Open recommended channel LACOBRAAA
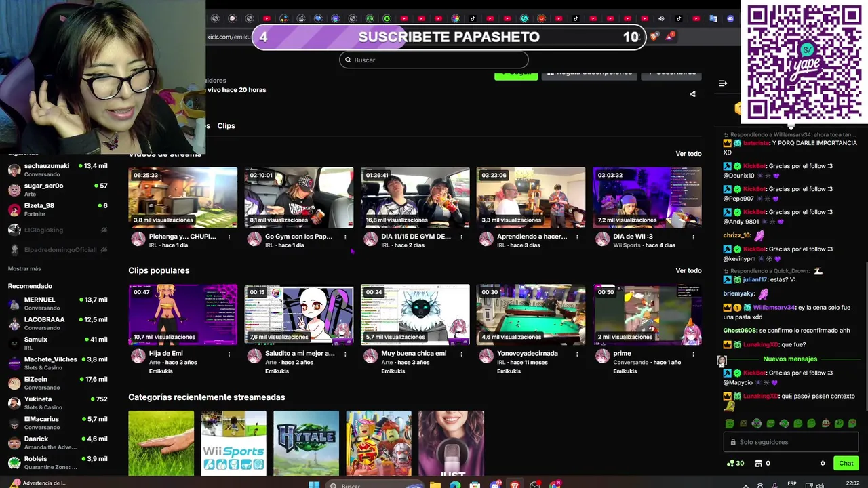This screenshot has height=488, width=868. [x=57, y=323]
